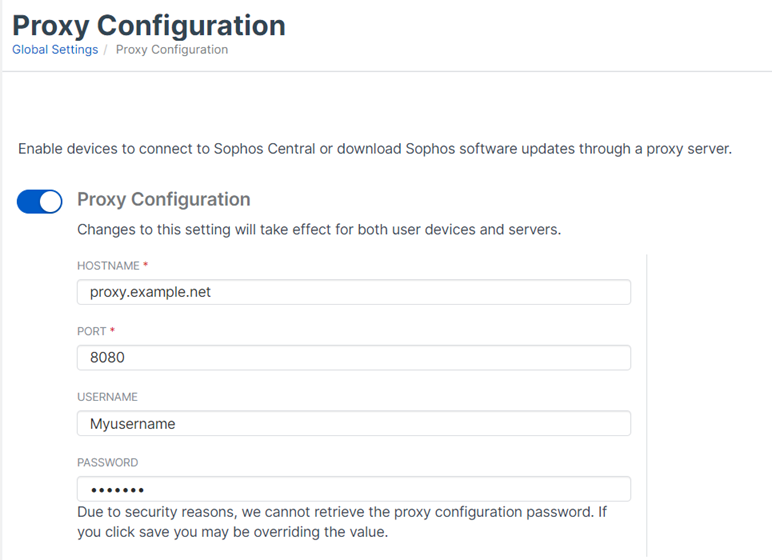Click the red required asterisk next to HOSTNAME
772x560 pixels.
(x=146, y=264)
